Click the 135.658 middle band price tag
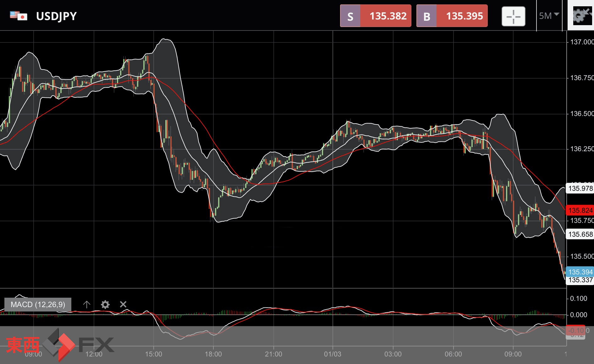The width and height of the screenshot is (594, 364). (580, 234)
